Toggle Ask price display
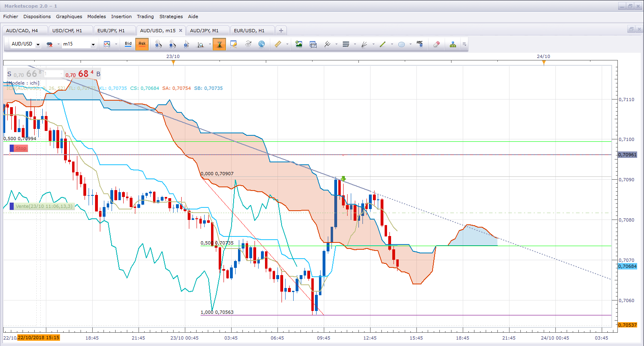 (142, 44)
